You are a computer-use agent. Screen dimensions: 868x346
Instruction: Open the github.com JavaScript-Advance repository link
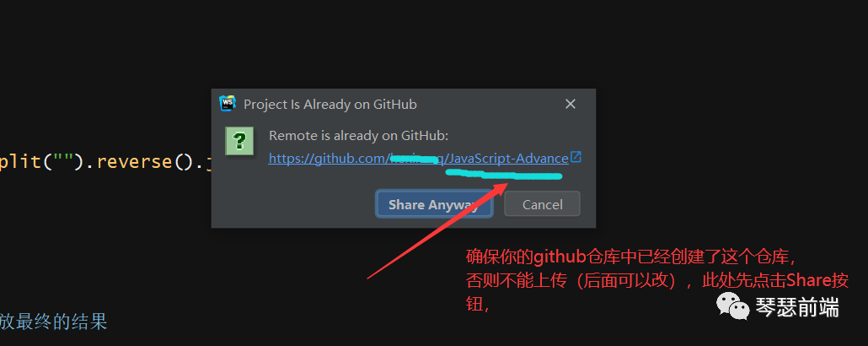click(419, 159)
